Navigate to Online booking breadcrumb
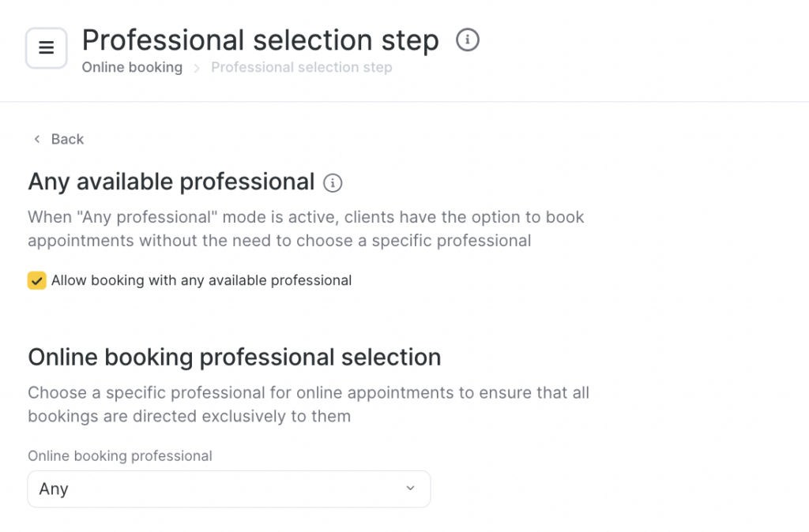This screenshot has width=809, height=532. 132,67
